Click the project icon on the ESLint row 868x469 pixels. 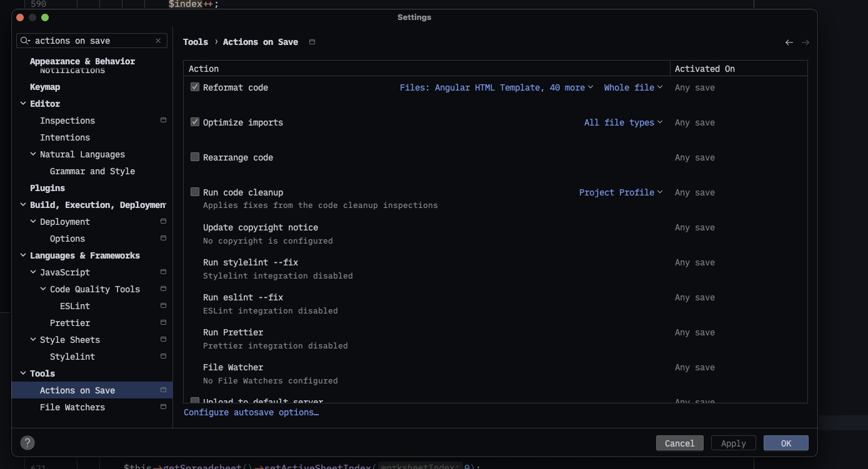click(x=163, y=305)
